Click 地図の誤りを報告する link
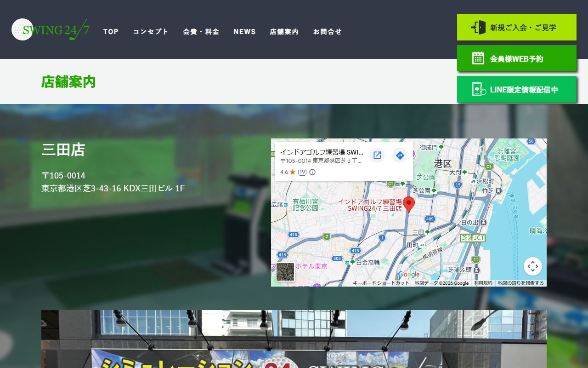Screen dimensions: 588x368 point(521,283)
